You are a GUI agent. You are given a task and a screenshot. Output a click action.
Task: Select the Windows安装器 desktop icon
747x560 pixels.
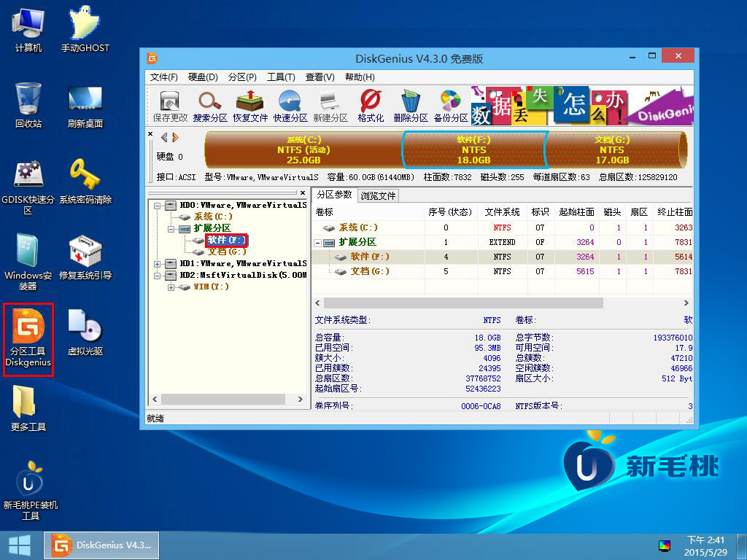coord(28,262)
